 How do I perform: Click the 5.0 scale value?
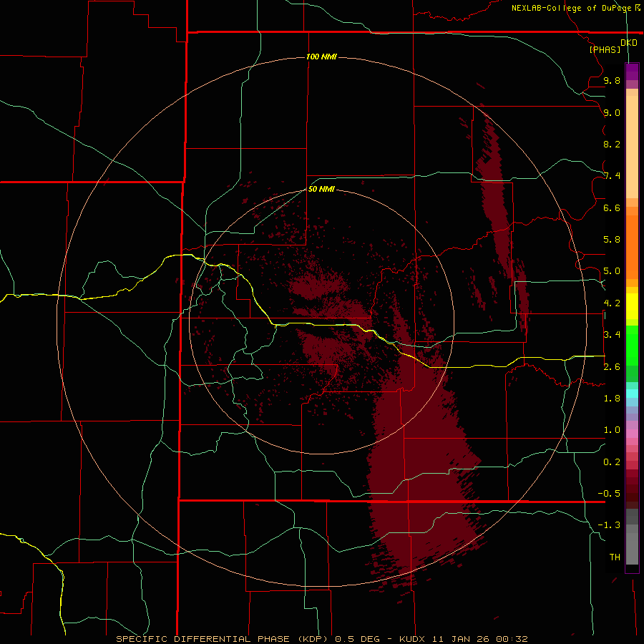612,271
